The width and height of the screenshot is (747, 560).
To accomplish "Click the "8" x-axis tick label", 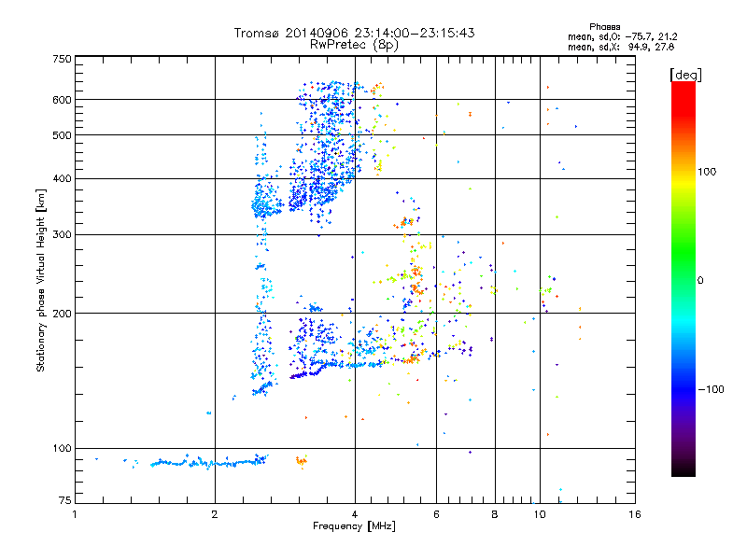I will pos(495,514).
